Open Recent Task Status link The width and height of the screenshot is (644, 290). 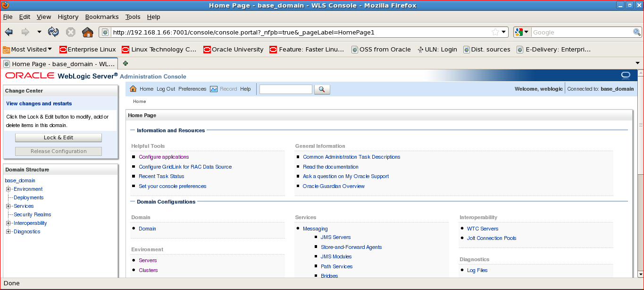[x=161, y=176]
